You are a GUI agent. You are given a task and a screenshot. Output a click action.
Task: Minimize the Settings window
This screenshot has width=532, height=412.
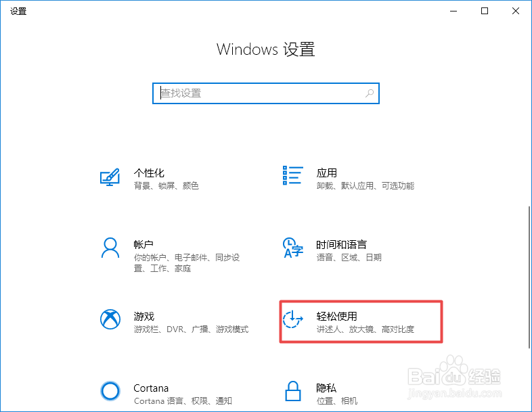[x=453, y=12]
